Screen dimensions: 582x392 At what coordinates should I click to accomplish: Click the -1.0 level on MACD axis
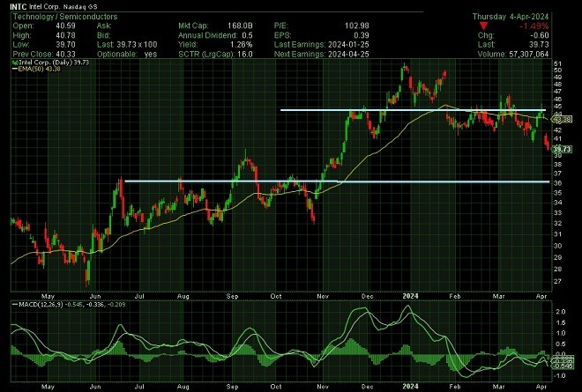[560, 375]
